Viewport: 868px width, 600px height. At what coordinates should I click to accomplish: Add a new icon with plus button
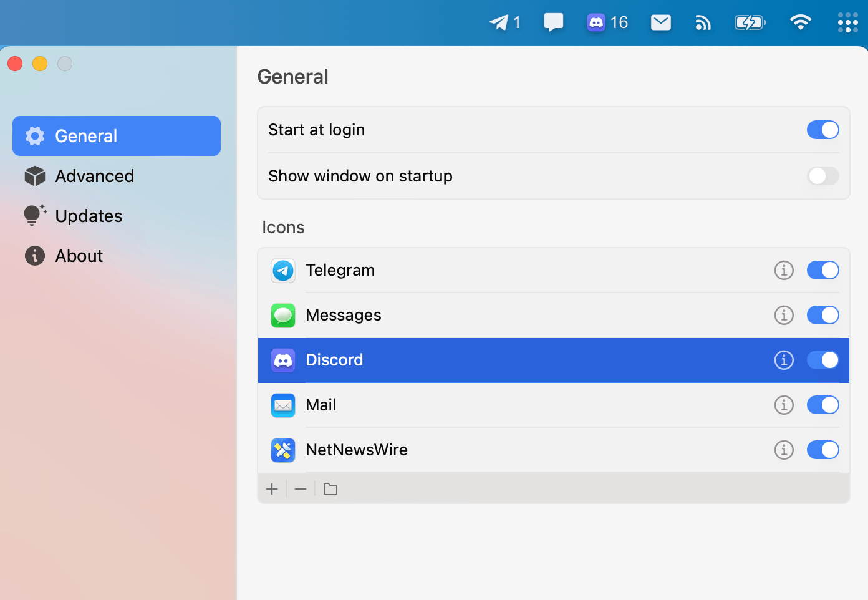click(272, 489)
